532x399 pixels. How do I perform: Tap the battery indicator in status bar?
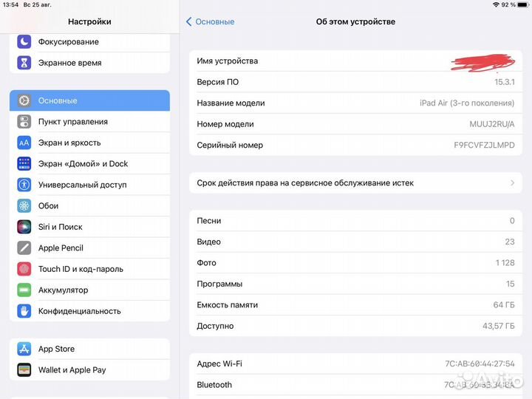click(523, 4)
